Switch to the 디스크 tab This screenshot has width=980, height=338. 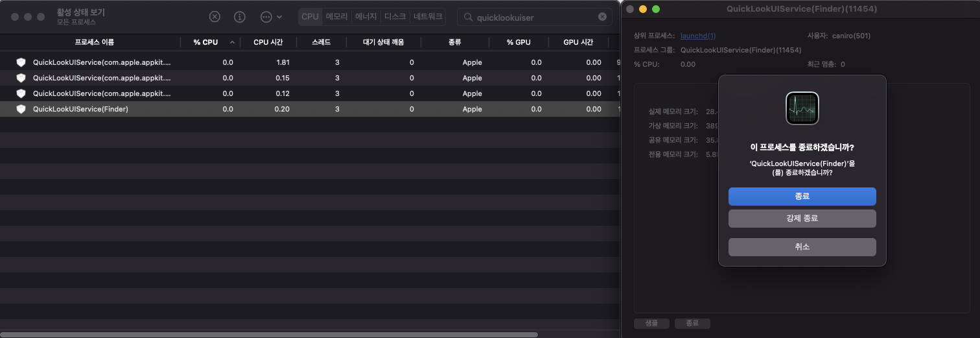(395, 17)
